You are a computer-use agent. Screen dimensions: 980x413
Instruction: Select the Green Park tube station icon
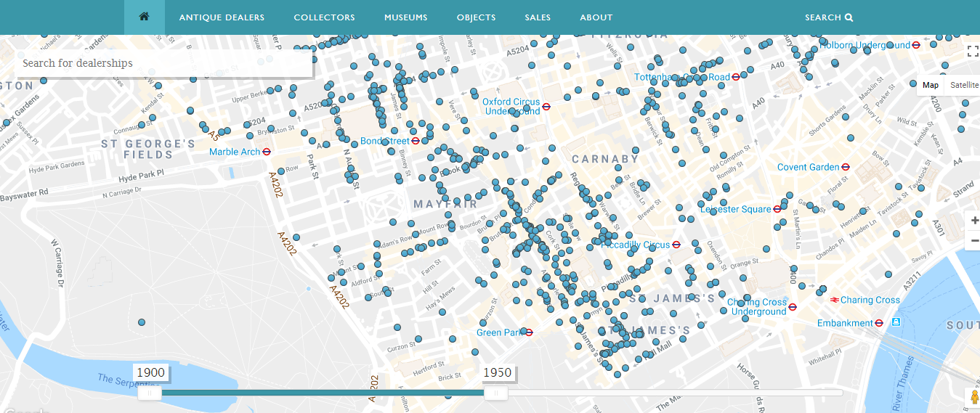click(x=529, y=332)
